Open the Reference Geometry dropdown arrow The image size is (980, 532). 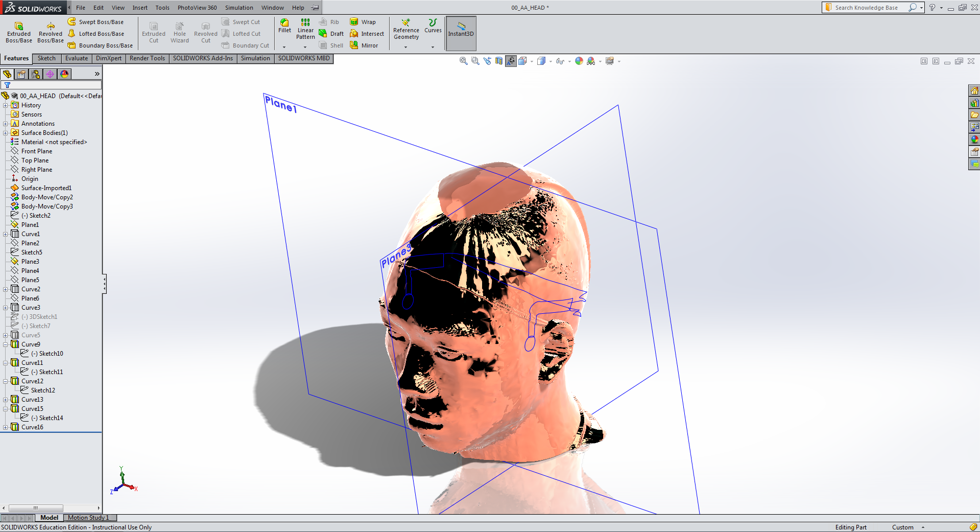click(406, 47)
